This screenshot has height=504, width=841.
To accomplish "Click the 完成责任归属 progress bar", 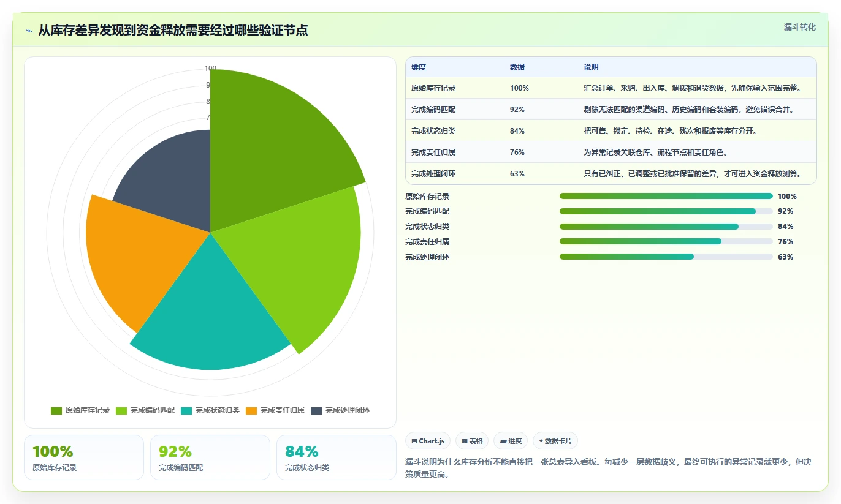I will (666, 242).
